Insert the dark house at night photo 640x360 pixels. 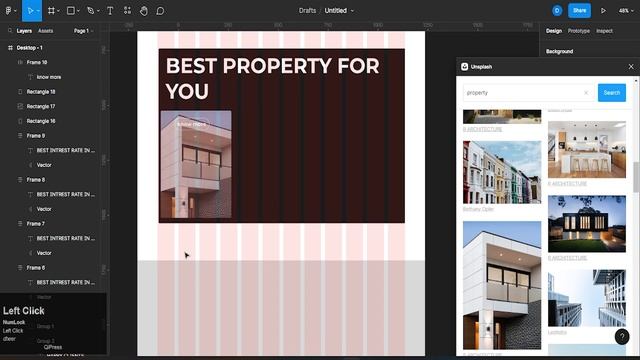pos(587,224)
